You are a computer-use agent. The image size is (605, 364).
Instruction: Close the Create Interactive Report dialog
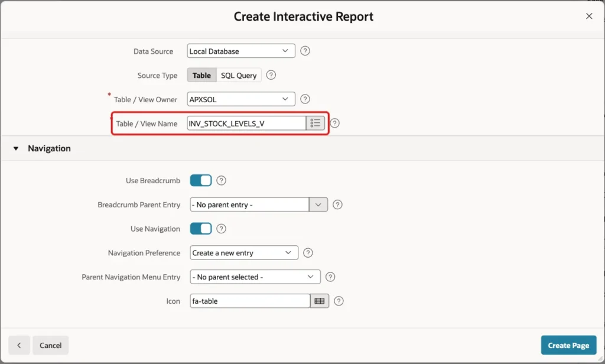589,16
